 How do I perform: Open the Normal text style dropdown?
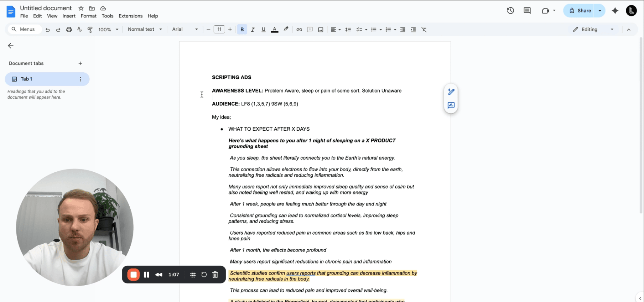point(145,29)
